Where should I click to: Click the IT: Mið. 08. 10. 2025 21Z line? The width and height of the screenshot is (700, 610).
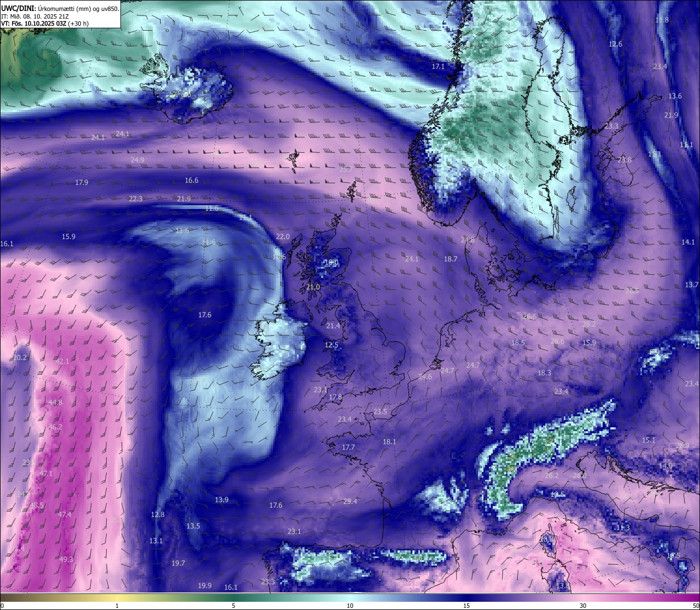coord(34,16)
